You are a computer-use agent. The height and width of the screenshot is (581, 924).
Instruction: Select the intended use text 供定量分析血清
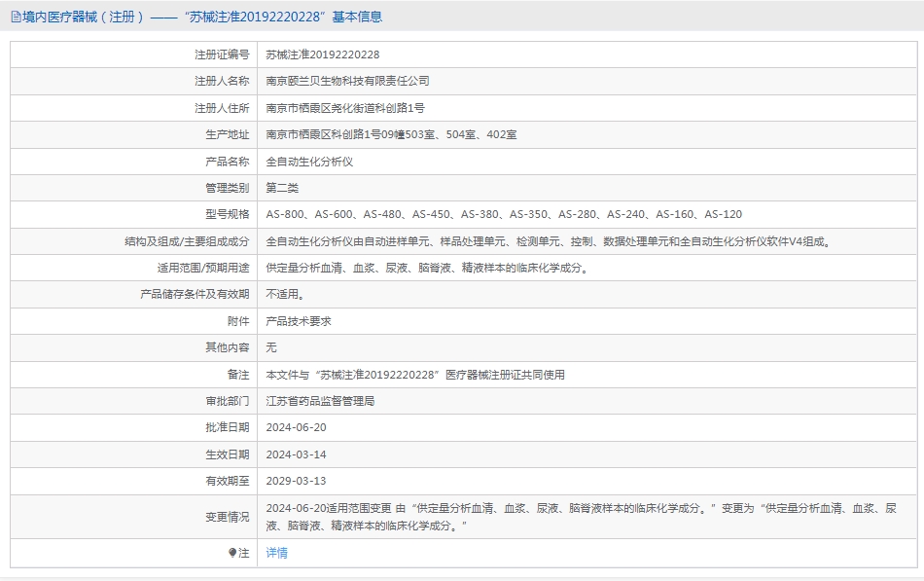[428, 268]
